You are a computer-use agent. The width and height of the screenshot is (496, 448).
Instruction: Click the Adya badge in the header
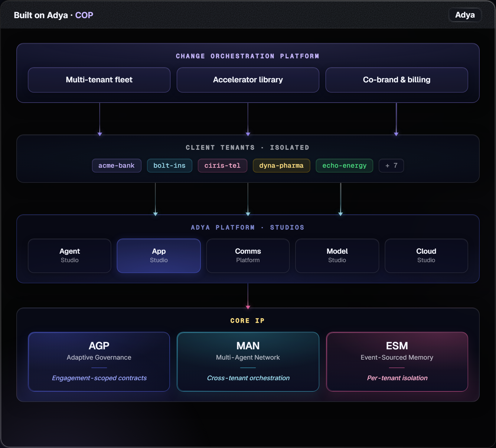465,15
